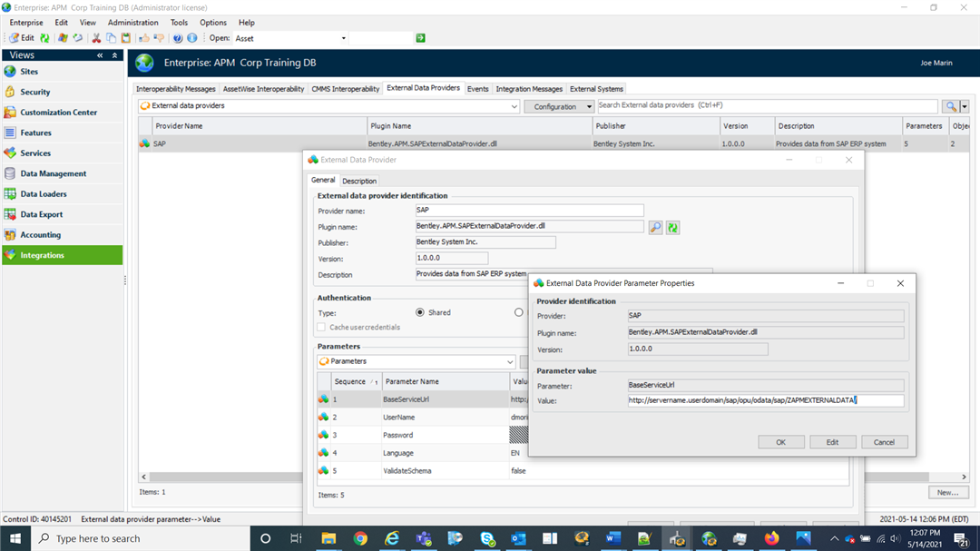Open the Tools menu
Screen dimensions: 980x551
(x=179, y=23)
